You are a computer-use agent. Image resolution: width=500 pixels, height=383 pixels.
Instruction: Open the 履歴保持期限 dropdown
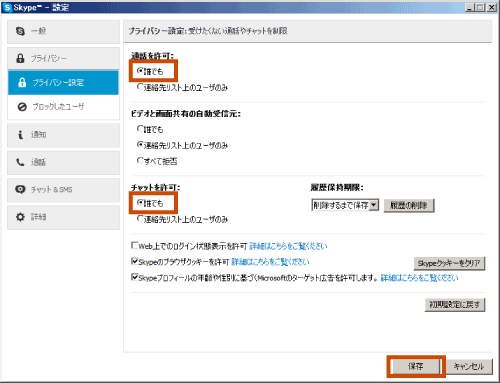tap(345, 205)
